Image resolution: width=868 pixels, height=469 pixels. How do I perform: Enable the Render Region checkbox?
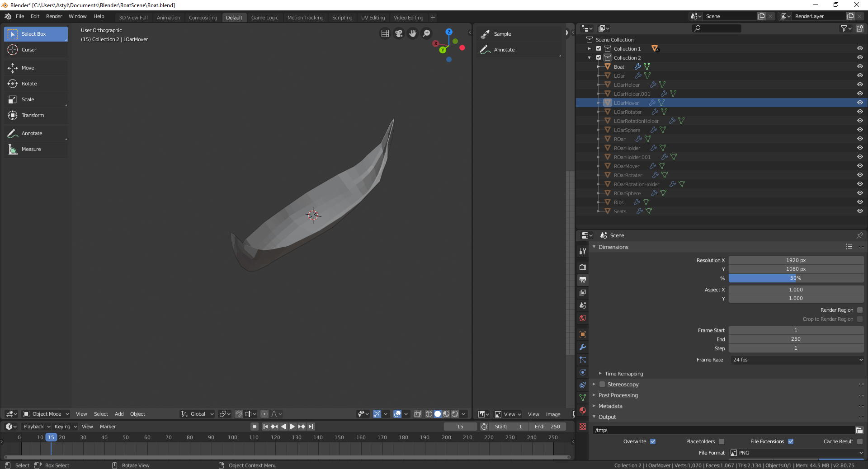click(860, 310)
